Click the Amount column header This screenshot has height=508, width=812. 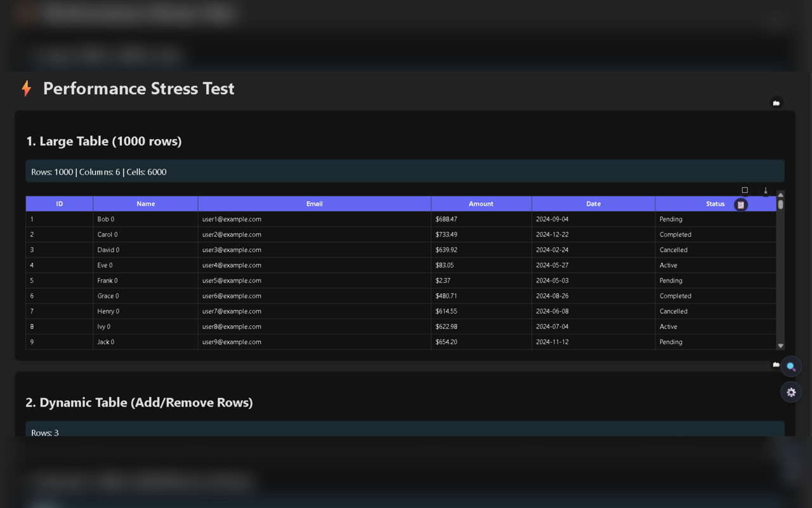coord(481,204)
